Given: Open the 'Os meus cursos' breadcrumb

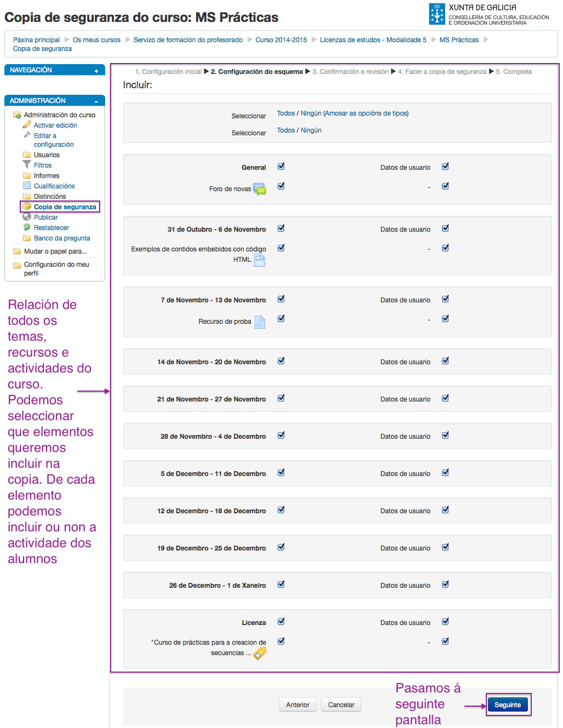Looking at the screenshot, I should coord(96,39).
